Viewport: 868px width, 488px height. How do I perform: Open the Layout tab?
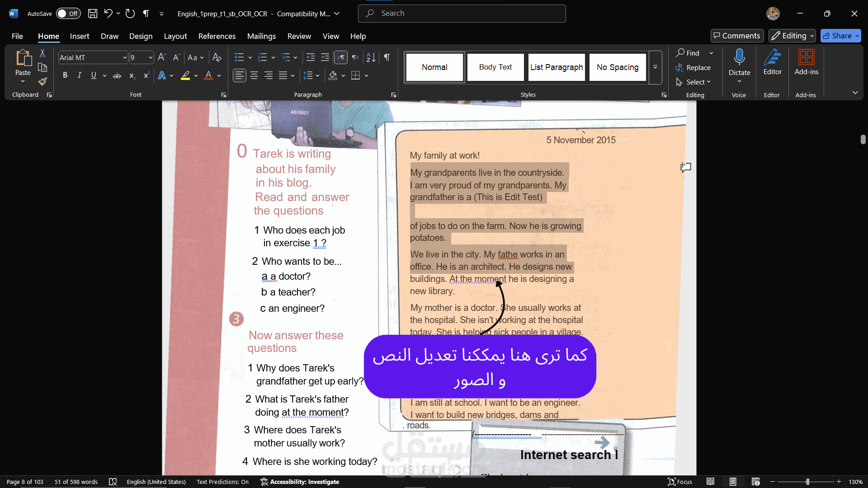pyautogui.click(x=175, y=36)
